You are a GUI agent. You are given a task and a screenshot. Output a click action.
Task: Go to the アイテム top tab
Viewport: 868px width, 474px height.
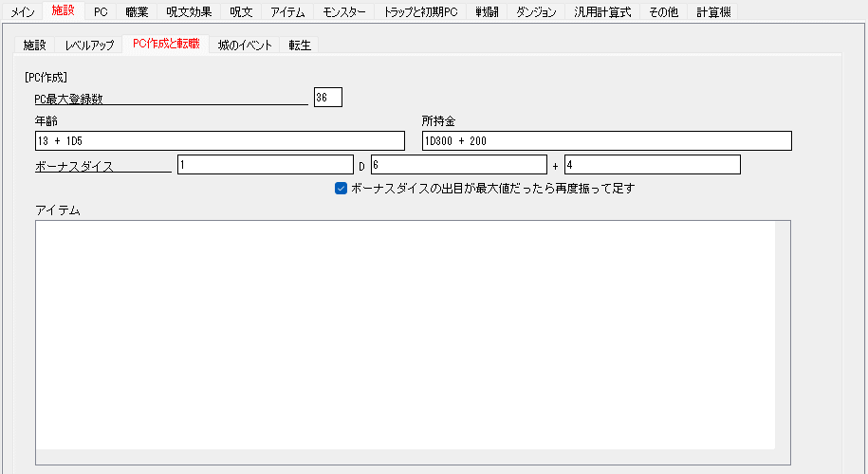click(287, 12)
